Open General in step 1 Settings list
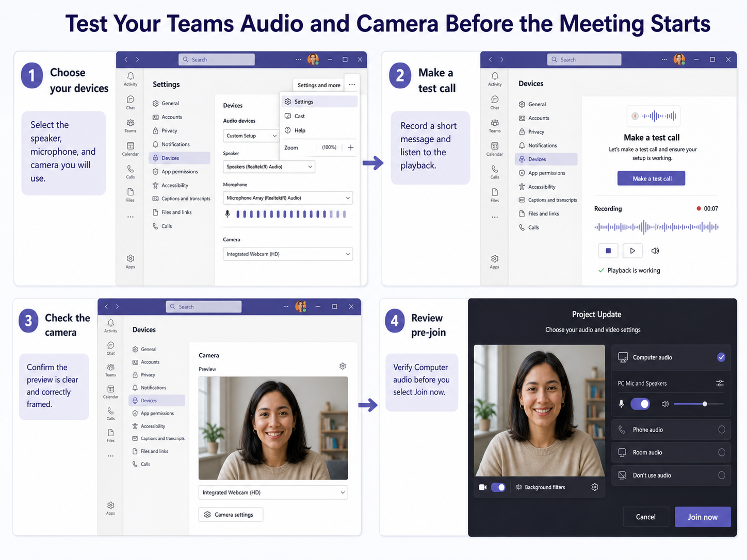 180,103
